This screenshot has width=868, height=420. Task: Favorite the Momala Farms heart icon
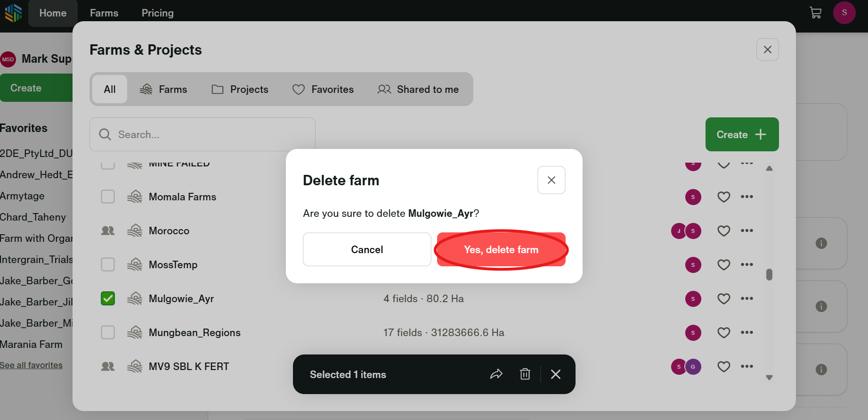point(724,197)
